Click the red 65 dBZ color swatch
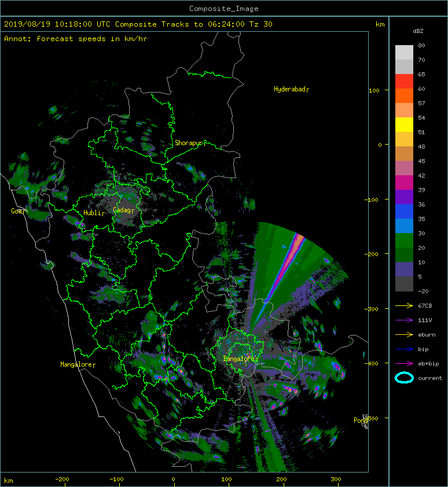 click(404, 81)
